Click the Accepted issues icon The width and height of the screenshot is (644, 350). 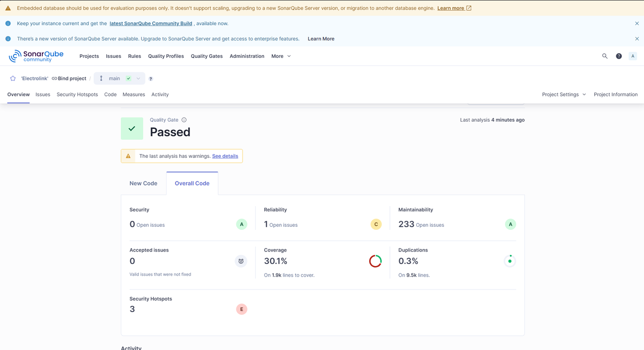click(x=241, y=261)
